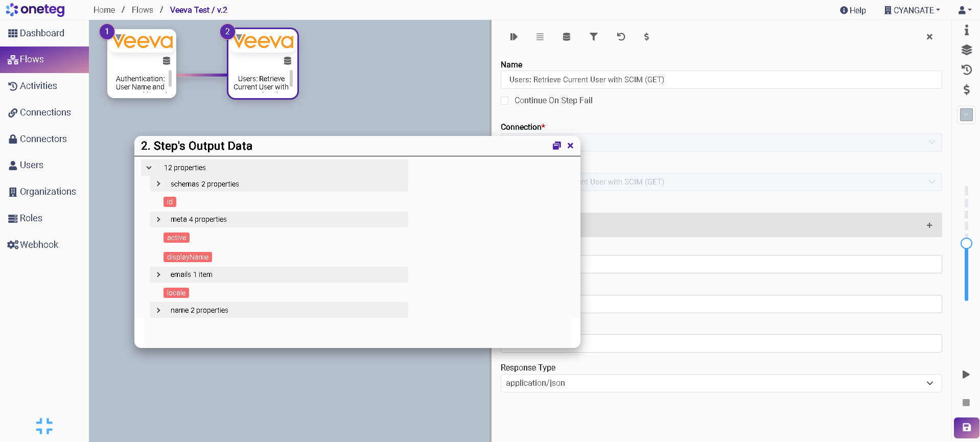This screenshot has height=442, width=980.
Task: Run the flow with the play icon
Action: coord(966,375)
